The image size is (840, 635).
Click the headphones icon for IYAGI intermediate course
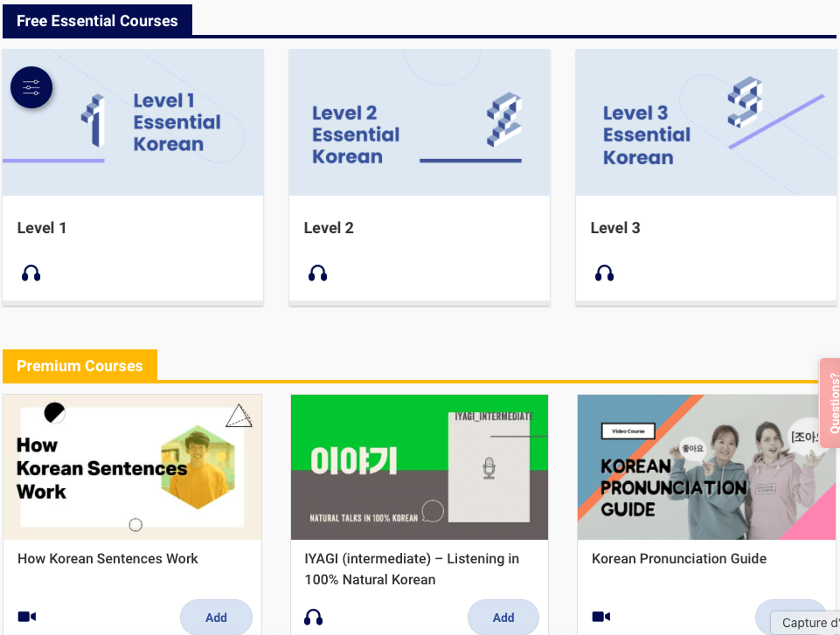pos(314,618)
